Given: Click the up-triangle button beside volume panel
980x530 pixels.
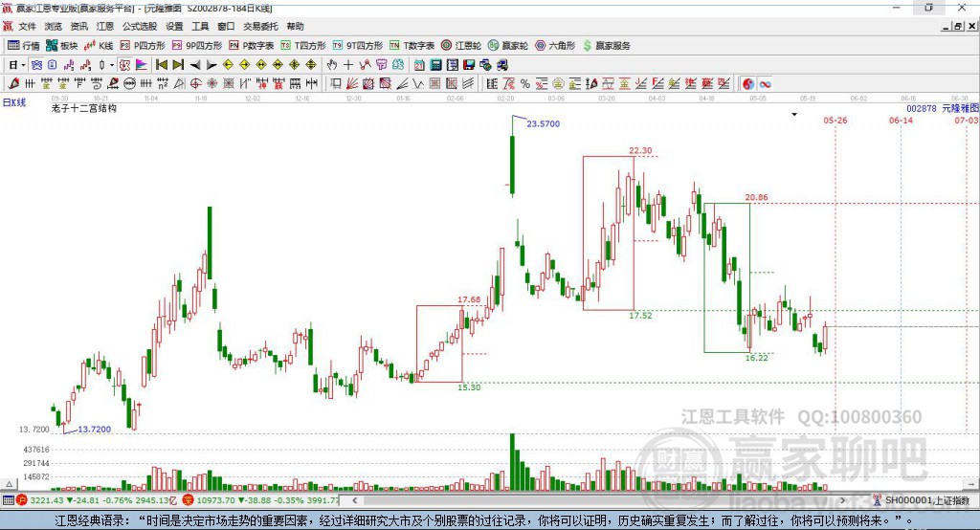Looking at the screenshot, I should [x=9, y=484].
